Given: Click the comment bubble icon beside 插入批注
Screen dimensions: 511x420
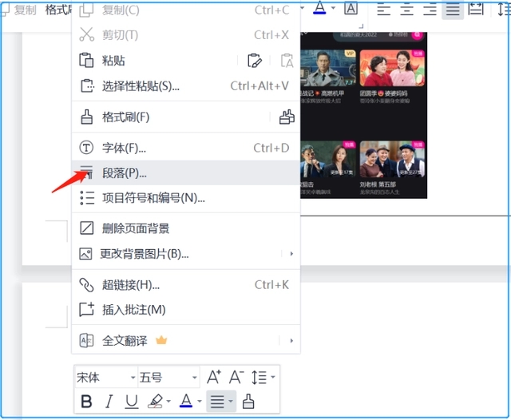Looking at the screenshot, I should [87, 310].
